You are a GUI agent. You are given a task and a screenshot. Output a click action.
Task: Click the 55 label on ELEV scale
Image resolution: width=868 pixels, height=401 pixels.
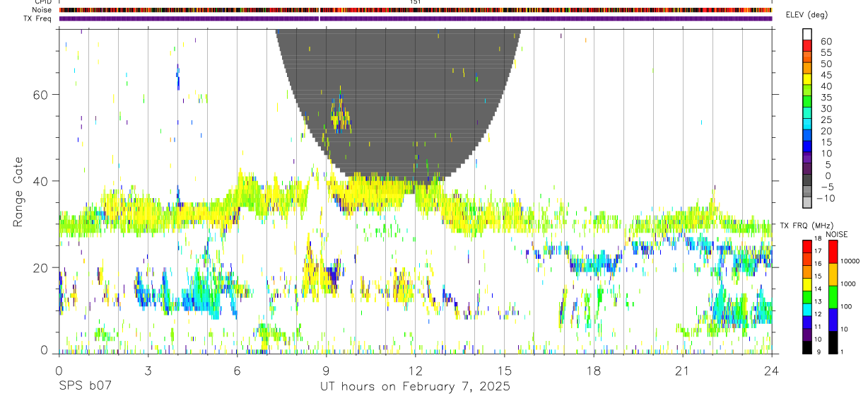point(826,52)
